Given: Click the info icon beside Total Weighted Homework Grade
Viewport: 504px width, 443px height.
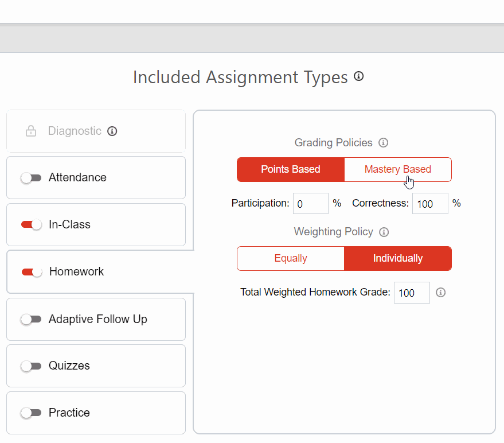Looking at the screenshot, I should pyautogui.click(x=440, y=292).
